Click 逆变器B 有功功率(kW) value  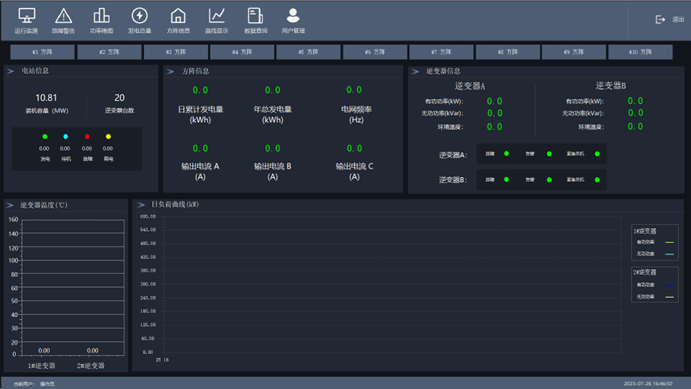(635, 101)
